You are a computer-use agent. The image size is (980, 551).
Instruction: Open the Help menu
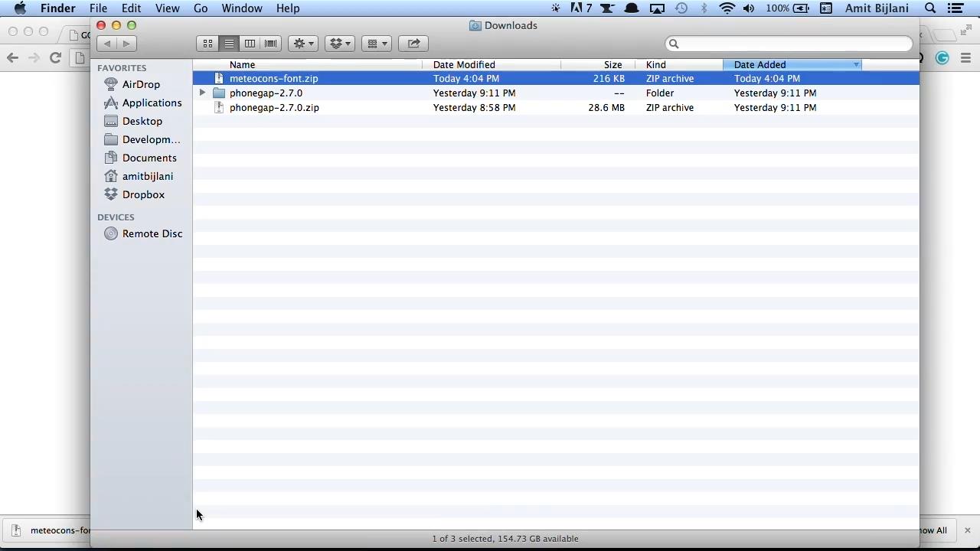pyautogui.click(x=288, y=8)
